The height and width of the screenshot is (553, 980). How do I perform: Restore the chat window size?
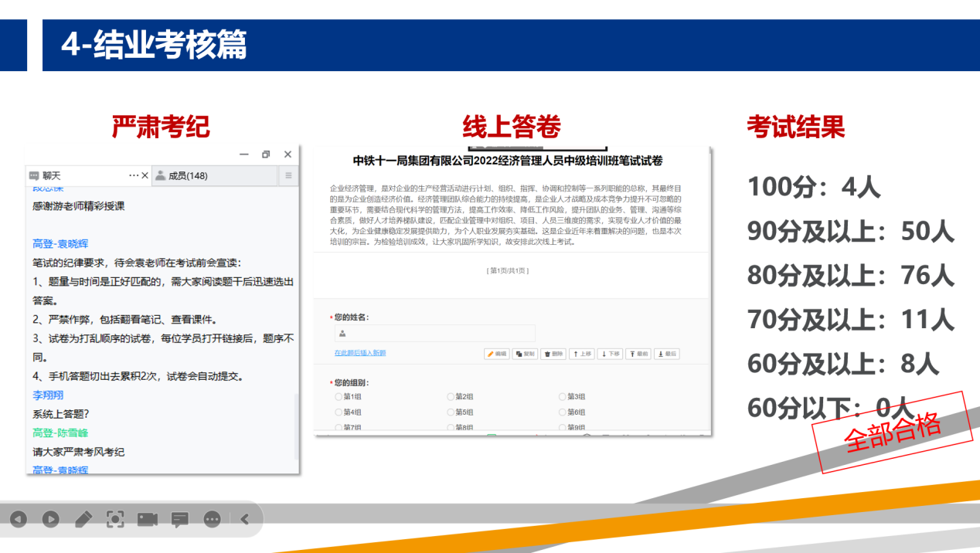pos(266,154)
